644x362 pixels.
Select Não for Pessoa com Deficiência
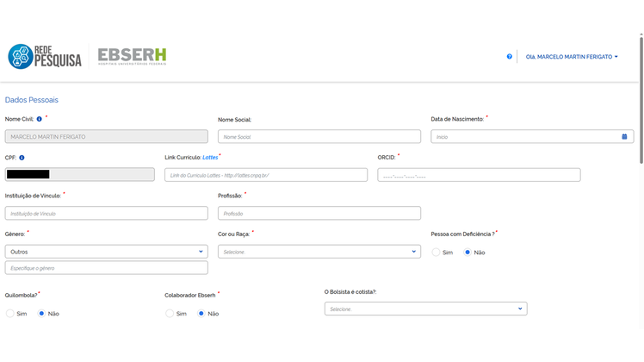tap(468, 253)
